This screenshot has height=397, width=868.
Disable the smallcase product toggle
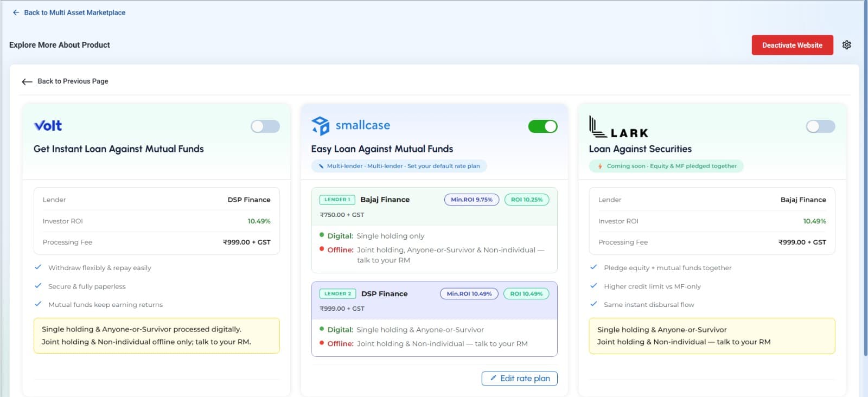[543, 126]
